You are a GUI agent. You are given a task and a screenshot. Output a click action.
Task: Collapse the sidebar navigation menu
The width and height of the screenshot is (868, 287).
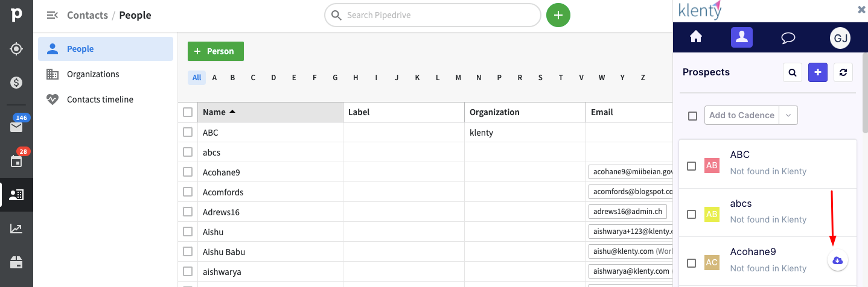point(53,15)
